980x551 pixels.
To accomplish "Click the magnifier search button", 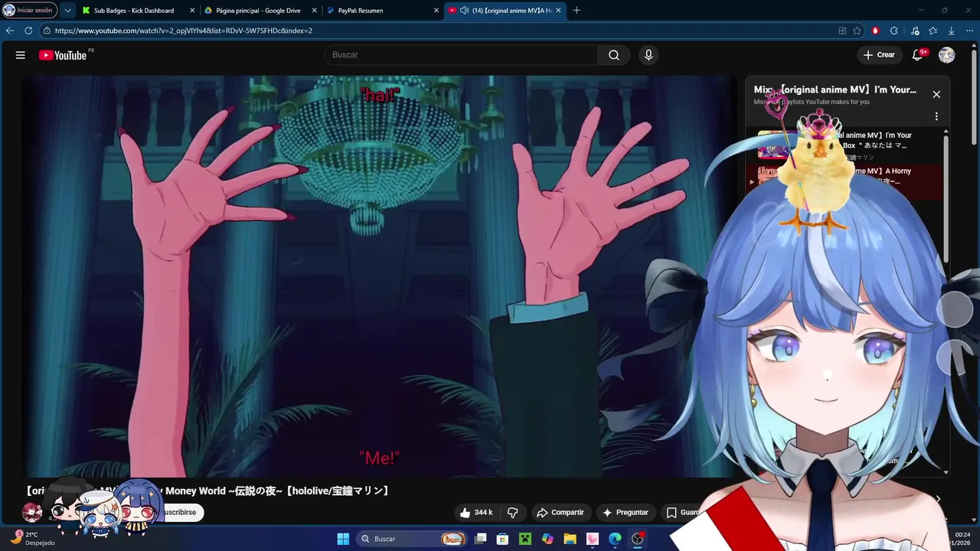I will pyautogui.click(x=614, y=55).
